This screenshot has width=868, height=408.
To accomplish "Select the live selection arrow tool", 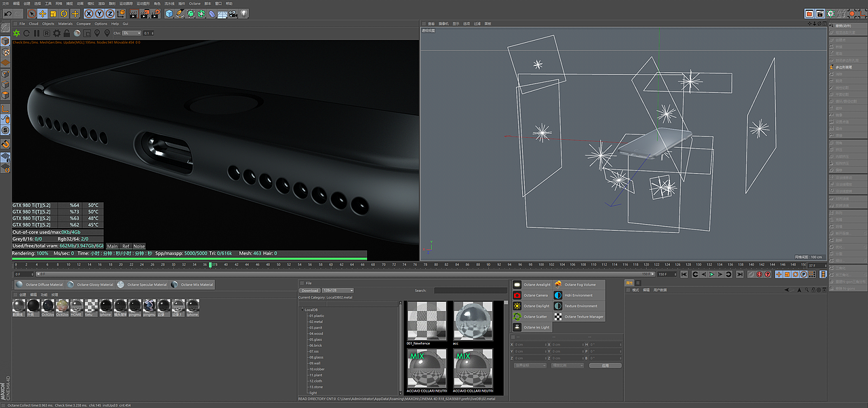I will [32, 14].
